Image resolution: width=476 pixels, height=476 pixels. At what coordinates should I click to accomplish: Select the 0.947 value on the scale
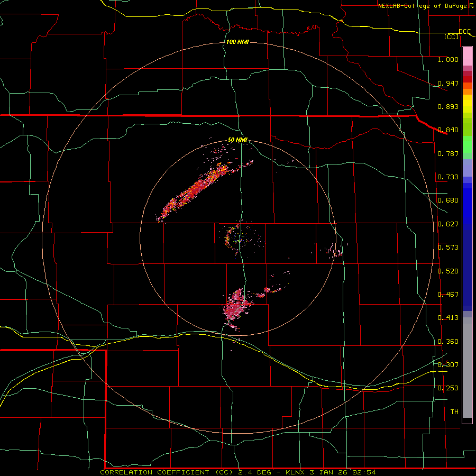pos(448,83)
